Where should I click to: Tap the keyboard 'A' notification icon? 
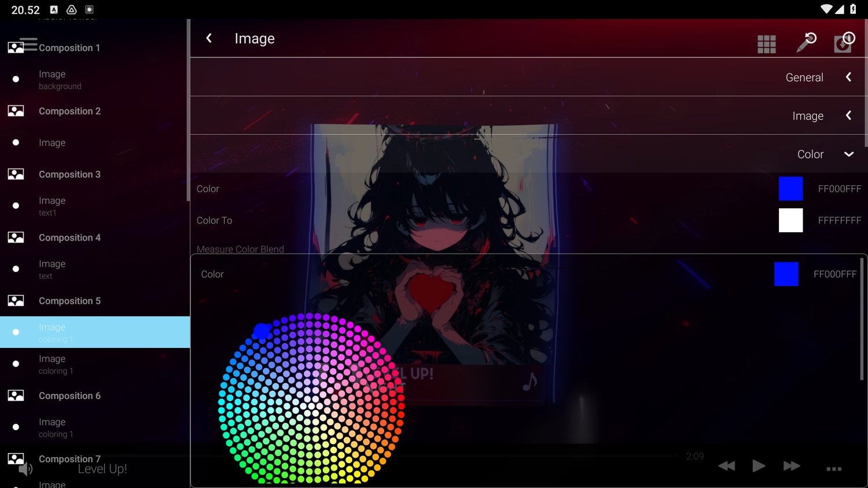pyautogui.click(x=54, y=9)
